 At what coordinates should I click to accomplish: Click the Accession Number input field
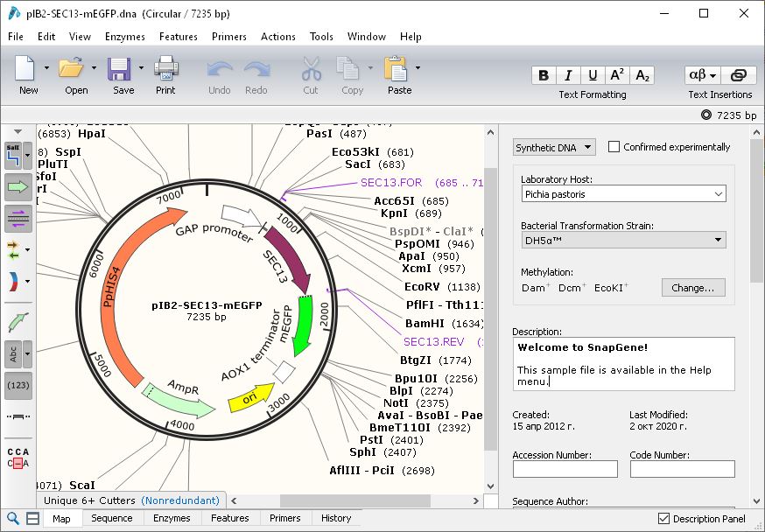(565, 469)
